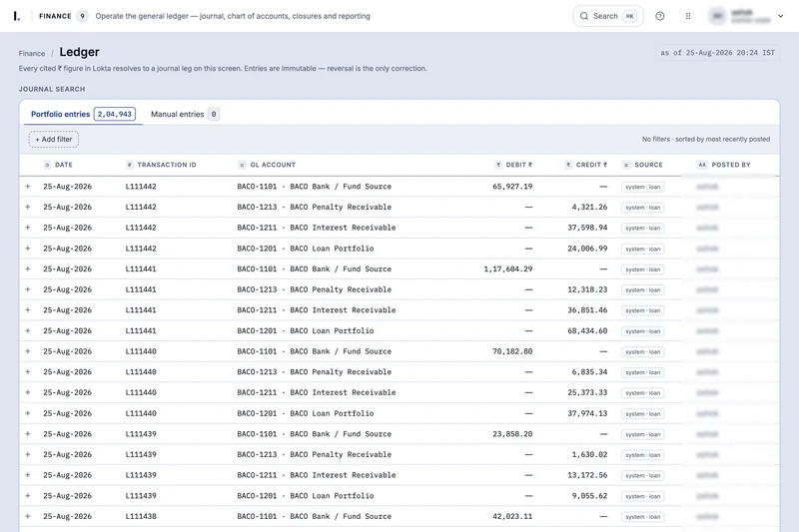Expand row L111439 BACO Loan Portfolio
Viewport: 799px width, 532px height.
(x=28, y=496)
